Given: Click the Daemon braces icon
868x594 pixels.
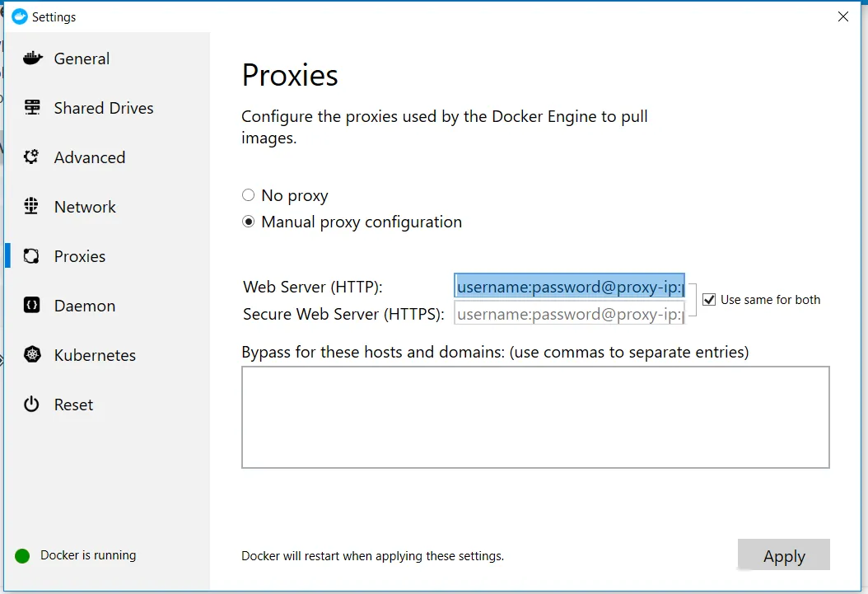Looking at the screenshot, I should (x=32, y=306).
